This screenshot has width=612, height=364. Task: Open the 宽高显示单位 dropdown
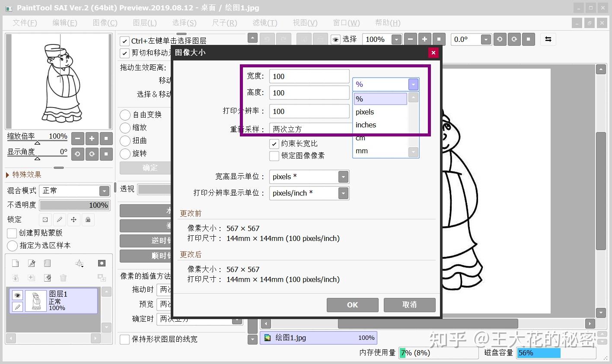pyautogui.click(x=343, y=176)
